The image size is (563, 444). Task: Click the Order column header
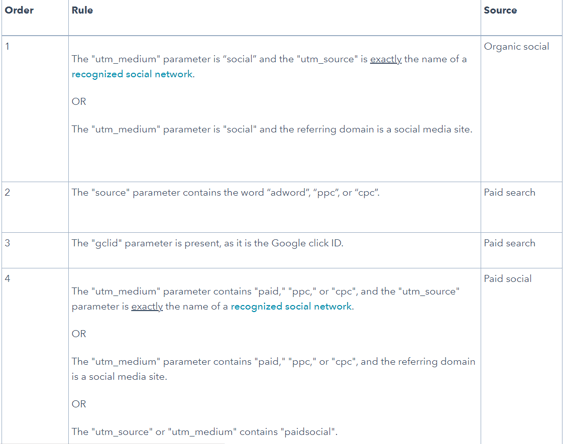[19, 10]
